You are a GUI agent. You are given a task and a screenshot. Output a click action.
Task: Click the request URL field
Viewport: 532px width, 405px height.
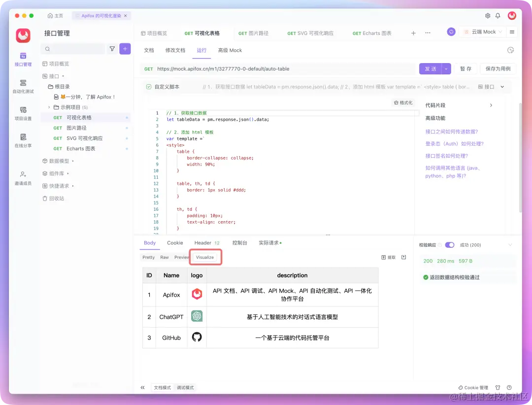click(278, 68)
